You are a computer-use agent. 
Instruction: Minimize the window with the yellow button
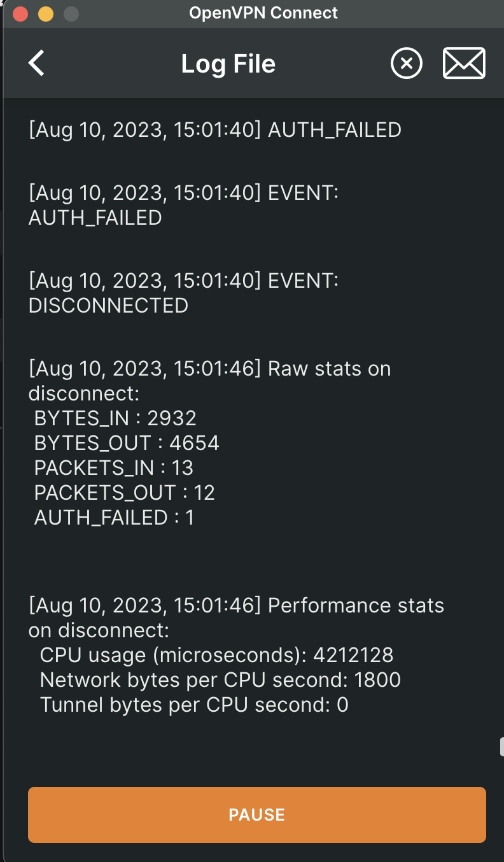click(46, 13)
